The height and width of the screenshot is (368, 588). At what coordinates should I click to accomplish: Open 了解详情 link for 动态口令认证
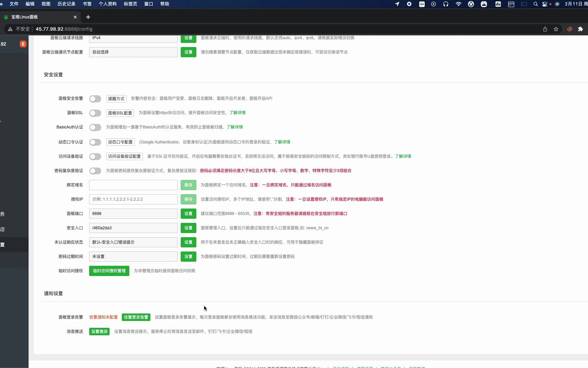click(x=282, y=142)
